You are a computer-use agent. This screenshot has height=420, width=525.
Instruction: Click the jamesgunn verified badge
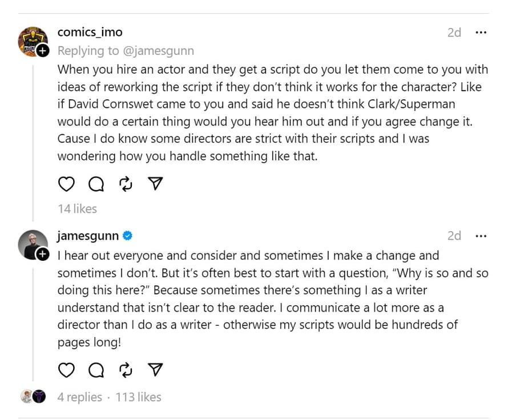[x=128, y=236]
